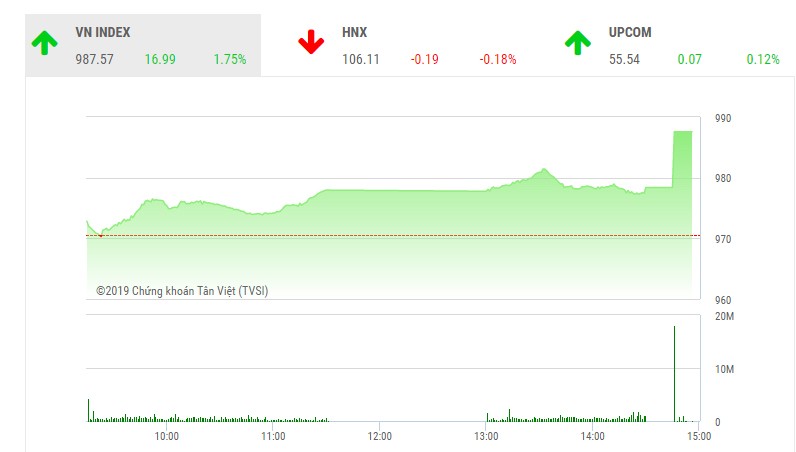Click the VN INDEX change 16.99
796x452 pixels.
pyautogui.click(x=159, y=59)
